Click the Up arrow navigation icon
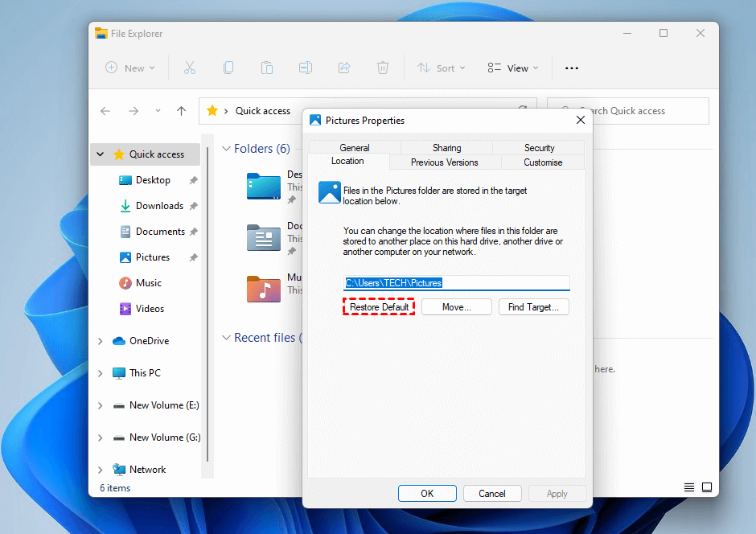The width and height of the screenshot is (756, 534). click(x=182, y=111)
